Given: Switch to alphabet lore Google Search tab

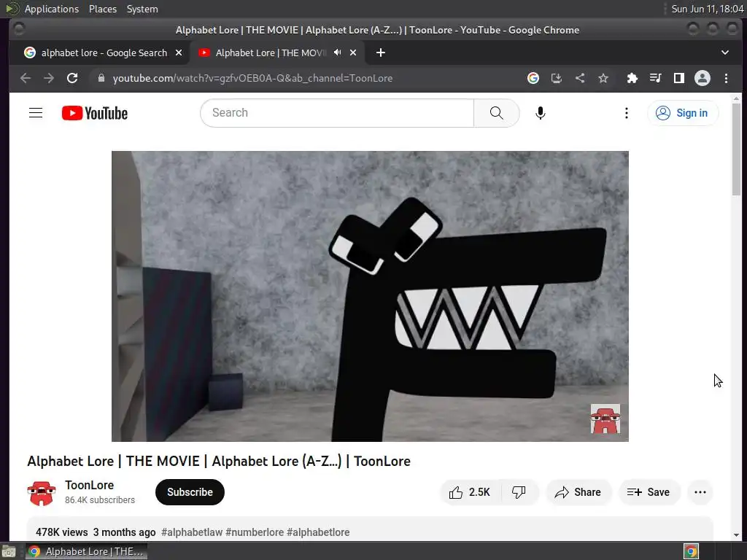Looking at the screenshot, I should point(104,52).
